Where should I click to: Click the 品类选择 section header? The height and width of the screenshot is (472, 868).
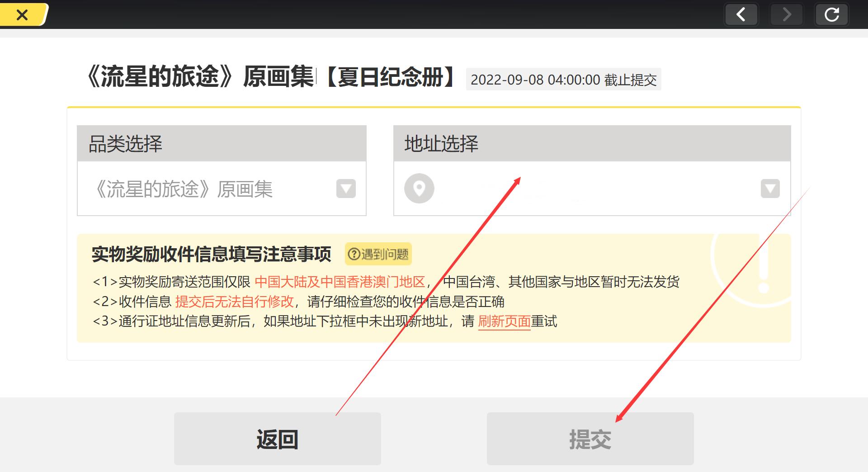[x=222, y=144]
